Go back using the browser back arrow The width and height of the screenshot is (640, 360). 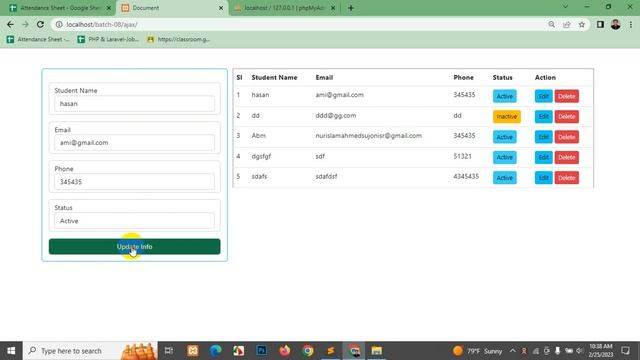click(x=10, y=24)
